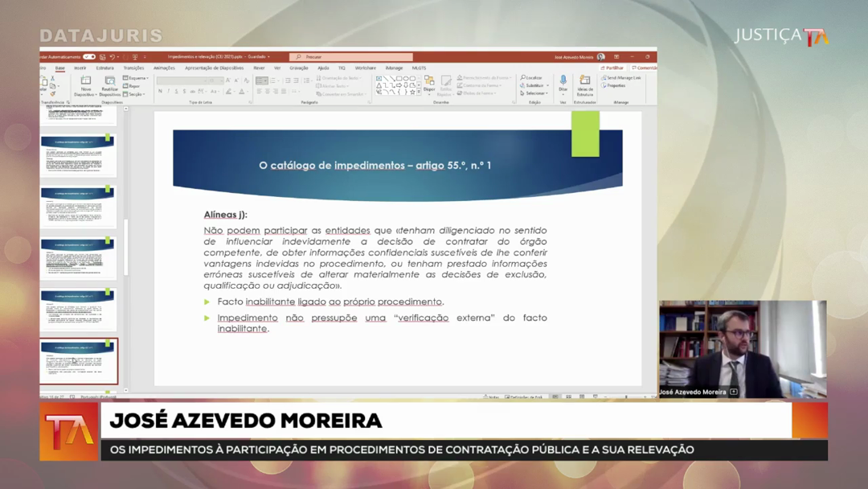Toggle the Notas pane in status bar
The width and height of the screenshot is (868, 489).
493,397
